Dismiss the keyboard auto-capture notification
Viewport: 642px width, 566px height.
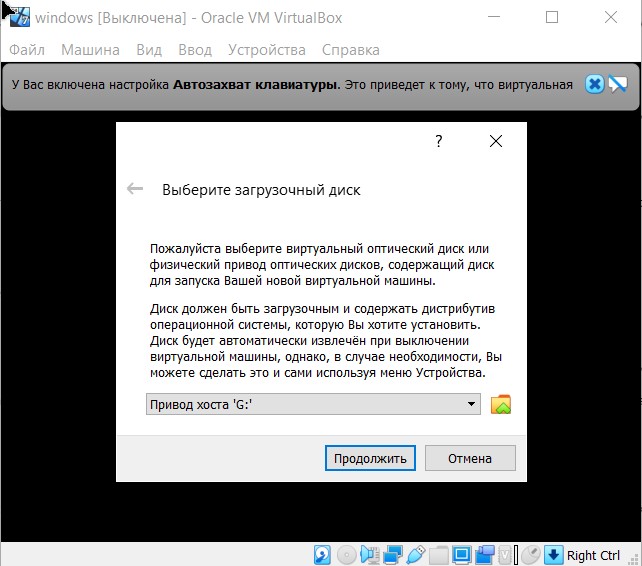click(x=594, y=85)
